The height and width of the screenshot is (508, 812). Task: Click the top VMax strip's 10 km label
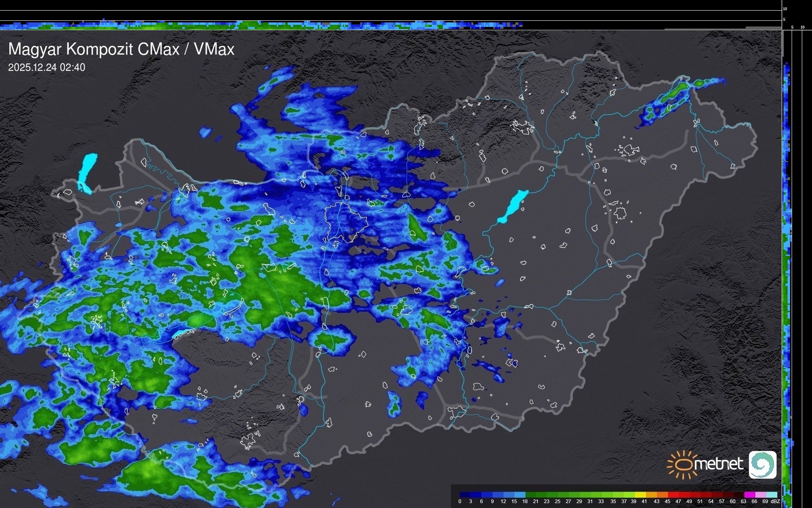pyautogui.click(x=785, y=9)
